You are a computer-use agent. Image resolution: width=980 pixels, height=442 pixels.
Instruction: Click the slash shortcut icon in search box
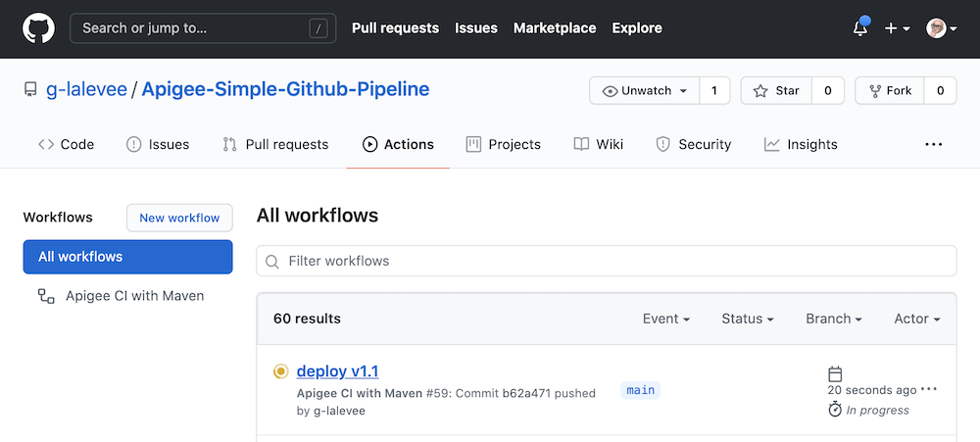318,28
